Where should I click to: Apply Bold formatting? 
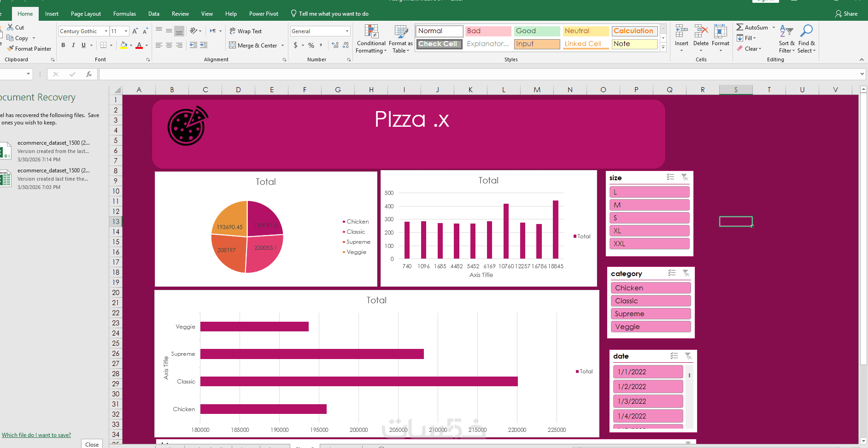coord(63,45)
